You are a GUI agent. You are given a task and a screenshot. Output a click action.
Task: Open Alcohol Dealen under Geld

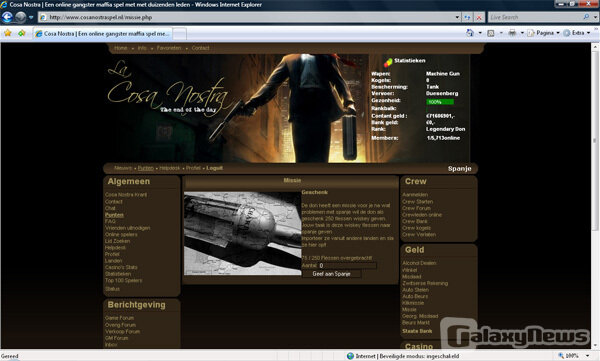pyautogui.click(x=419, y=263)
